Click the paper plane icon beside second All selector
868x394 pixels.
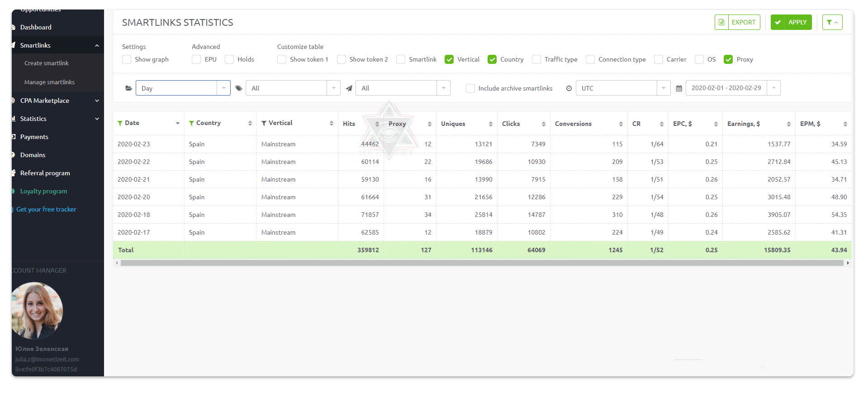pos(349,88)
